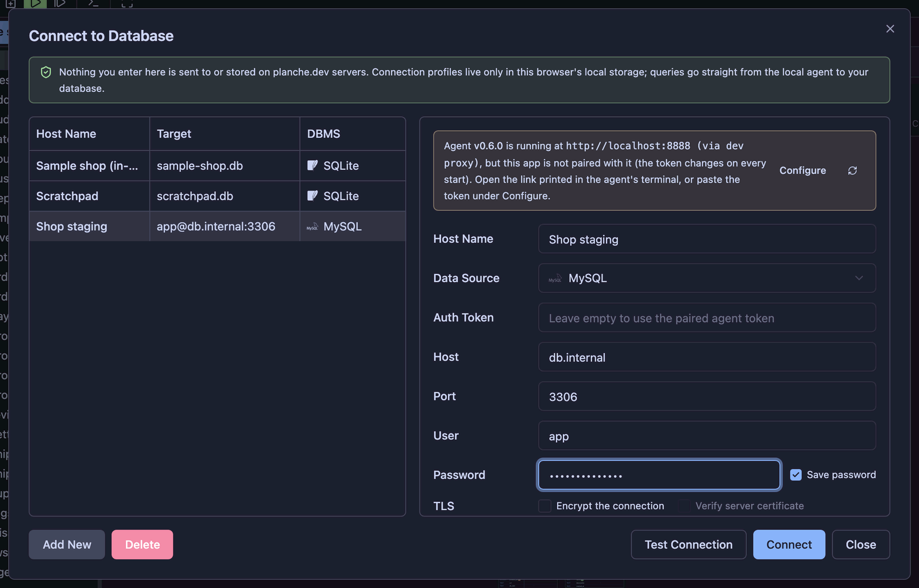The image size is (919, 588).
Task: Click the Connect button
Action: tap(789, 544)
